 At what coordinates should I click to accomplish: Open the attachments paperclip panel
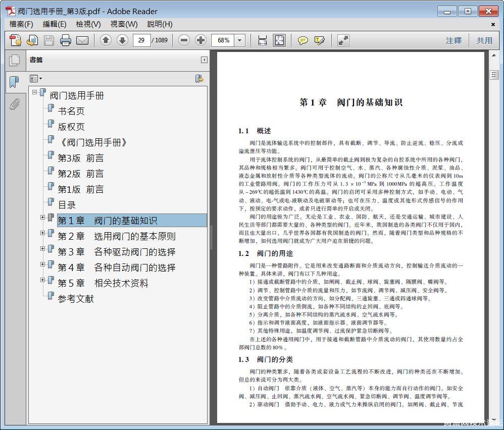click(x=14, y=104)
